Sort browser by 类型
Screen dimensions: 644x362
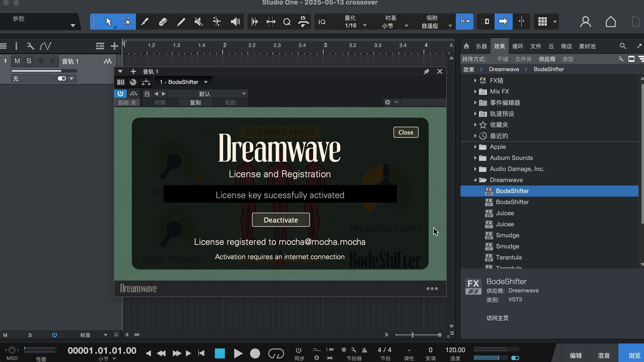click(x=568, y=59)
